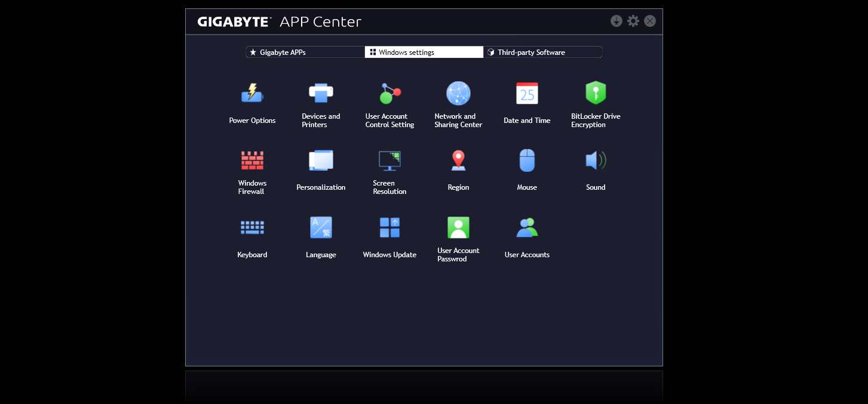The image size is (868, 404).
Task: Open User Accounts
Action: coord(527,228)
